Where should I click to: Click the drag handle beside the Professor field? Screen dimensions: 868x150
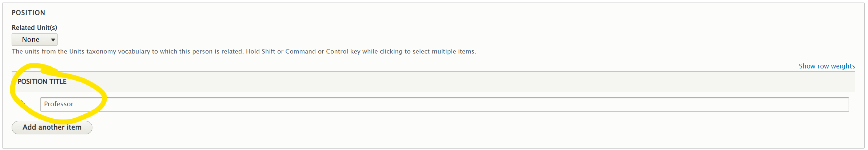pos(23,104)
